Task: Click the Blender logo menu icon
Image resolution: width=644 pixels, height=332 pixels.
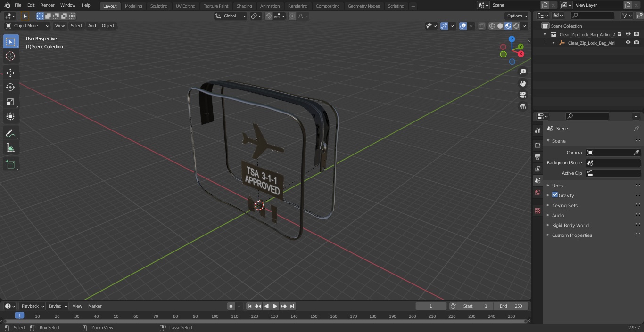Action: pos(7,5)
